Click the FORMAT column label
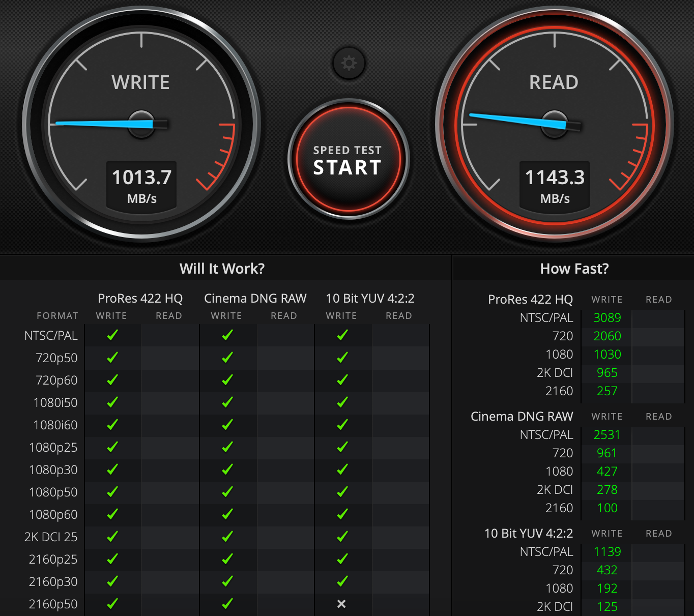The width and height of the screenshot is (694, 616). [57, 316]
